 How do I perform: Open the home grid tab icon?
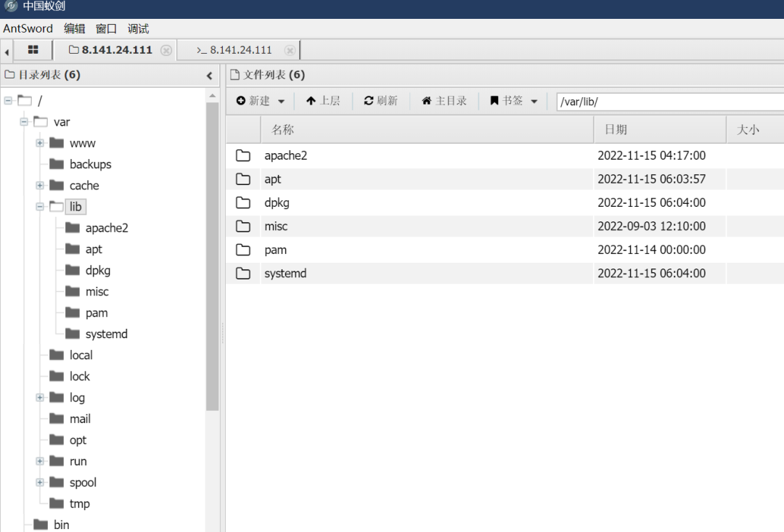[33, 49]
